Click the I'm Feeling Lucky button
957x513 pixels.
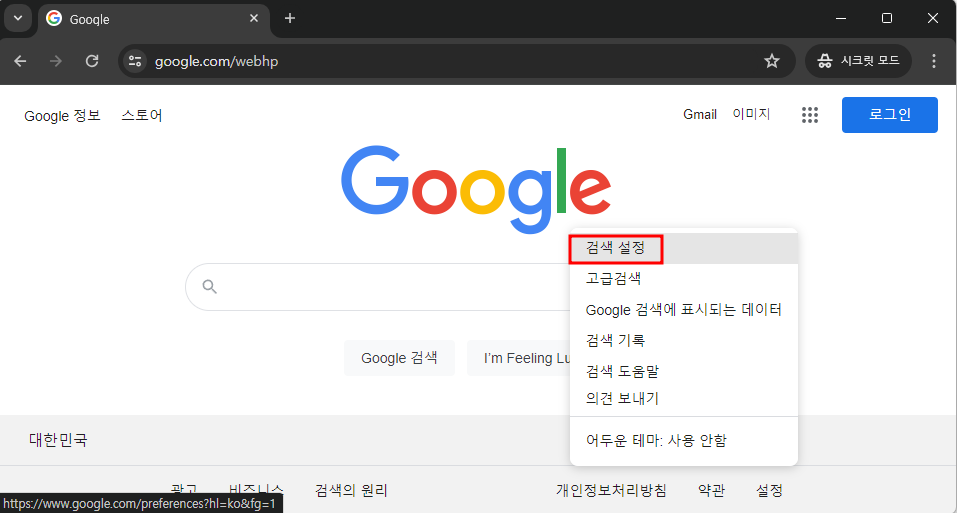click(x=519, y=358)
